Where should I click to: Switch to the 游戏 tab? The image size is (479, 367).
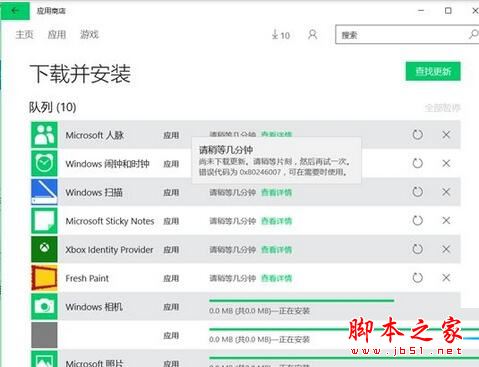[89, 34]
